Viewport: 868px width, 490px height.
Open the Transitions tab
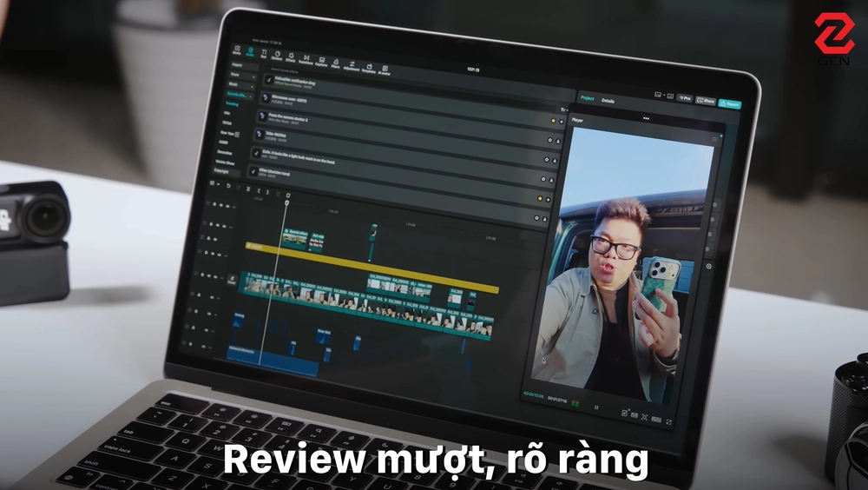pos(306,61)
